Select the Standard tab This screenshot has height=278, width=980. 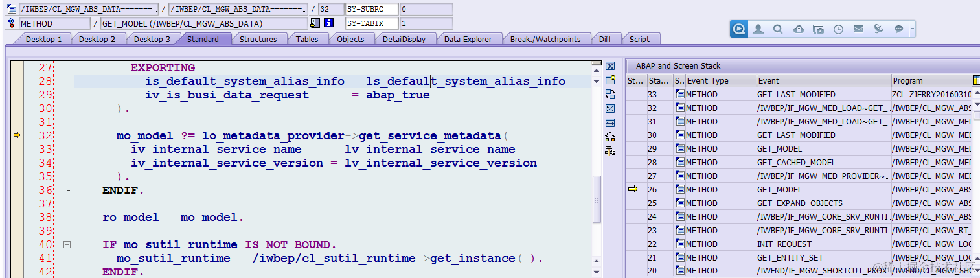pyautogui.click(x=203, y=39)
